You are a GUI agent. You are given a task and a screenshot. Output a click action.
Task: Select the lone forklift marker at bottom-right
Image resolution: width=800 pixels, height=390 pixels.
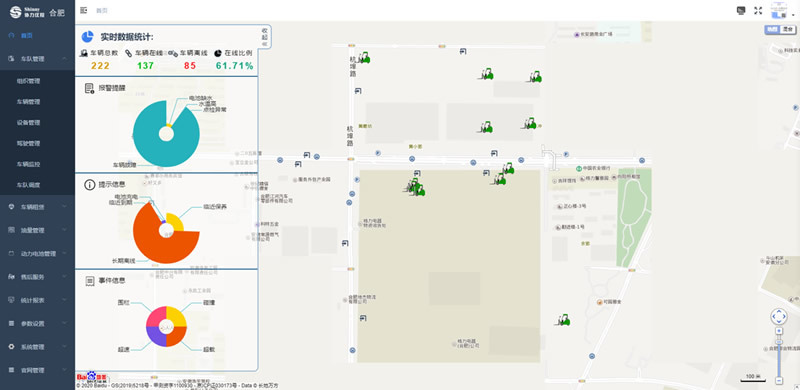coord(563,320)
